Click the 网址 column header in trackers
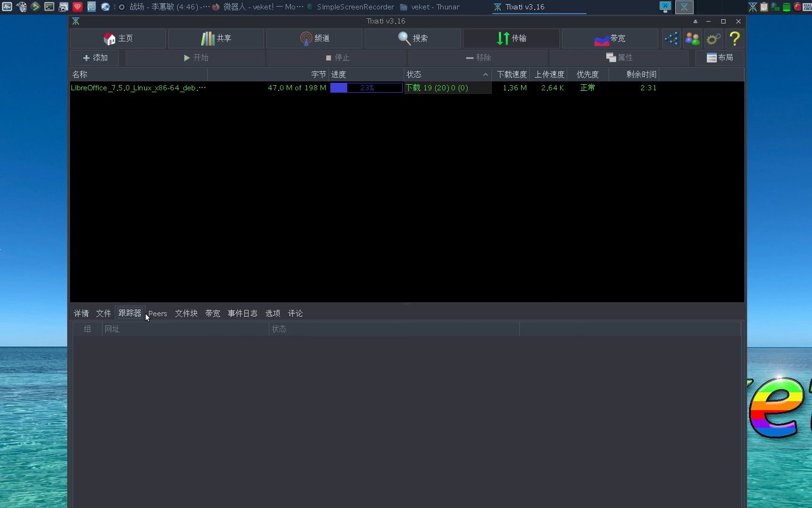The height and width of the screenshot is (508, 812). [186, 329]
